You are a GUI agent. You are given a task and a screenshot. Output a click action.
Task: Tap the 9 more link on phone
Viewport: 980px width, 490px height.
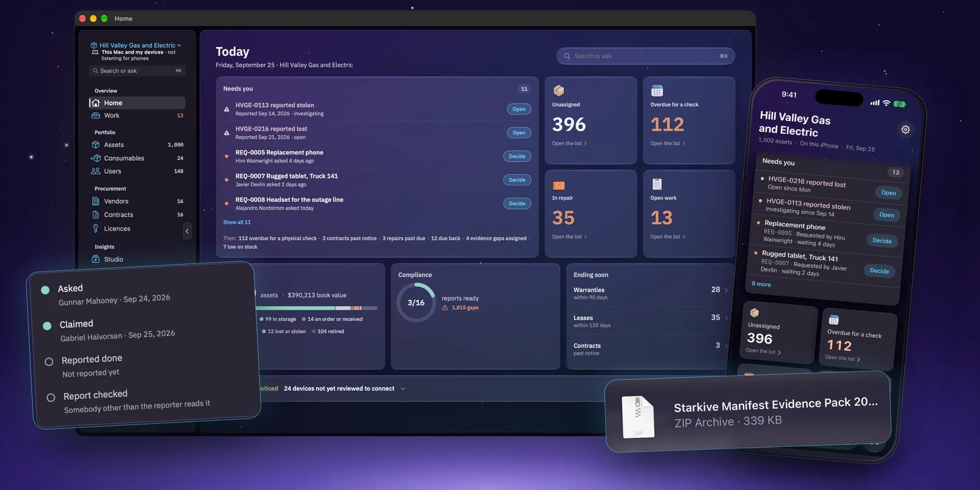(x=761, y=284)
